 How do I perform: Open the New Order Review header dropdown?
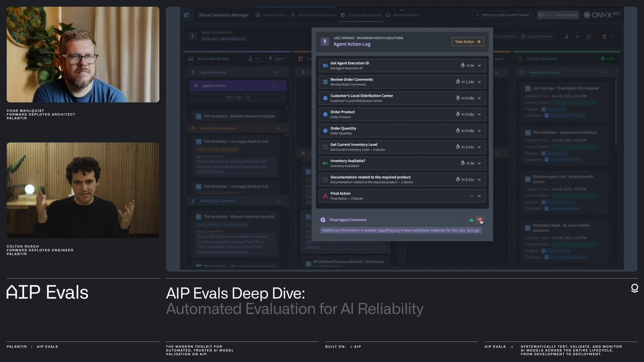(253, 58)
